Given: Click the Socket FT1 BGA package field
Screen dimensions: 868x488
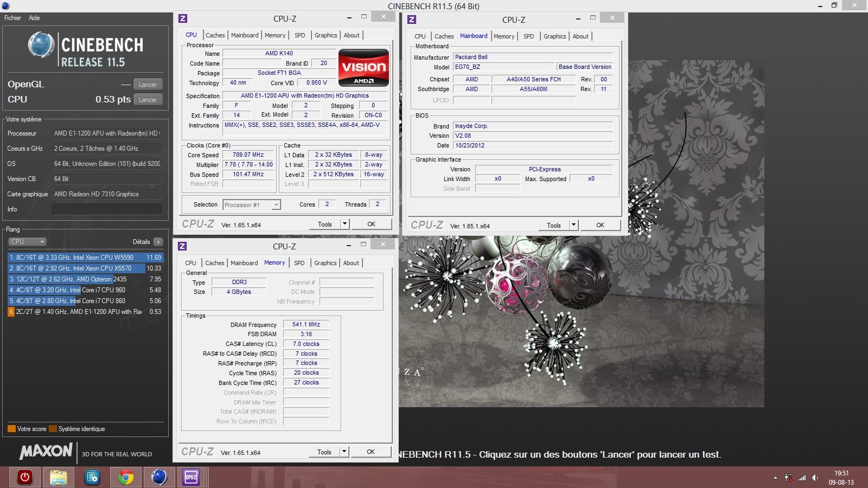Looking at the screenshot, I should click(279, 73).
